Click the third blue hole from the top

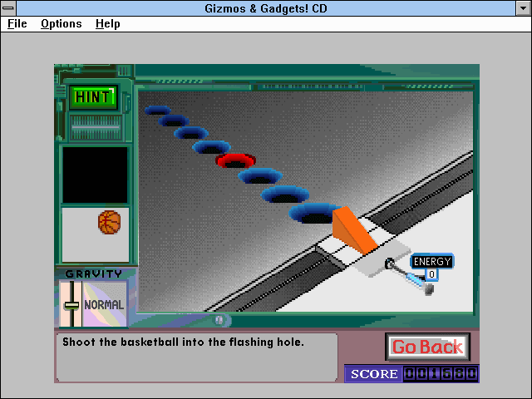pyautogui.click(x=191, y=133)
